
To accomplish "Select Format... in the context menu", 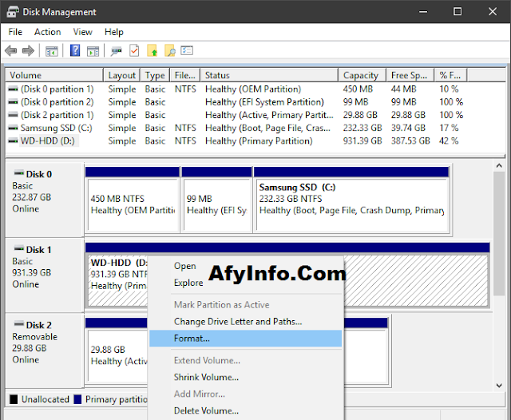I will (x=245, y=339).
